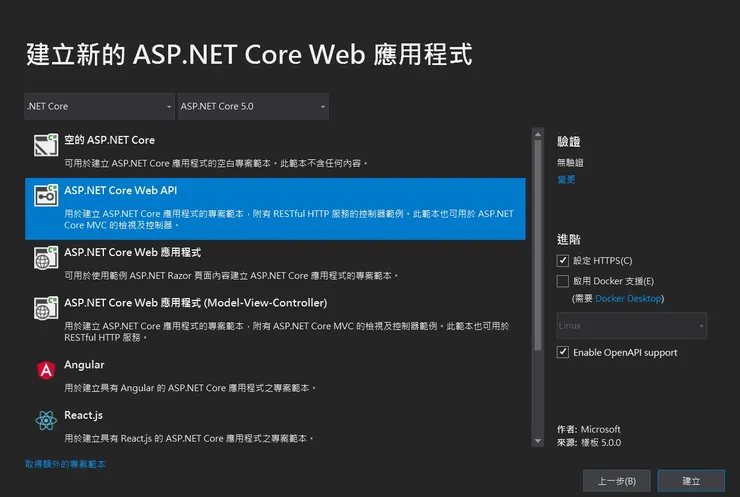The width and height of the screenshot is (740, 497).
Task: Select the Angular project template title
Action: (84, 365)
